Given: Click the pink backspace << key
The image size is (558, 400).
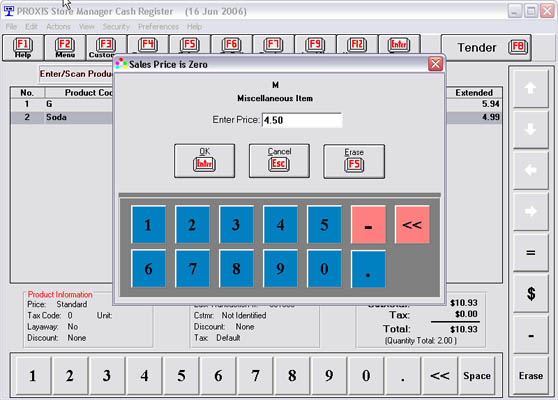Looking at the screenshot, I should click(x=412, y=225).
